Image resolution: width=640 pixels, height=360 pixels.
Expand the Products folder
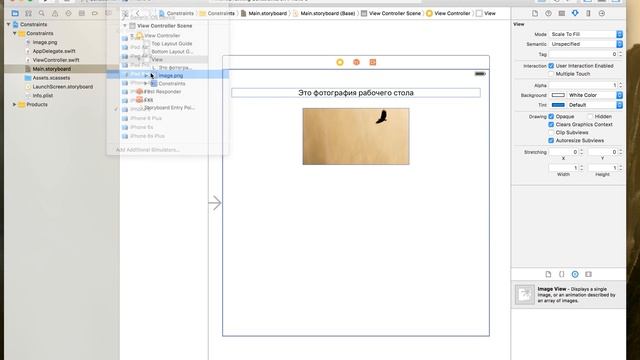click(x=15, y=104)
